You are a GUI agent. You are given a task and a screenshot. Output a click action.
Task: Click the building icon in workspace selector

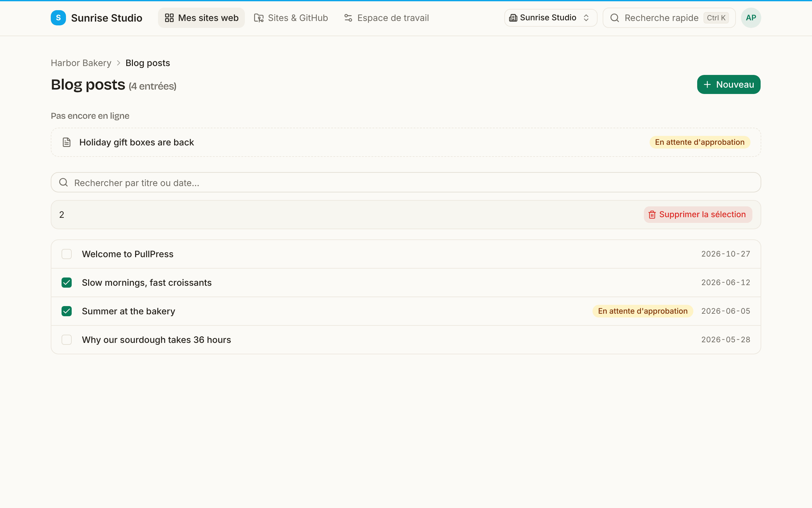513,18
